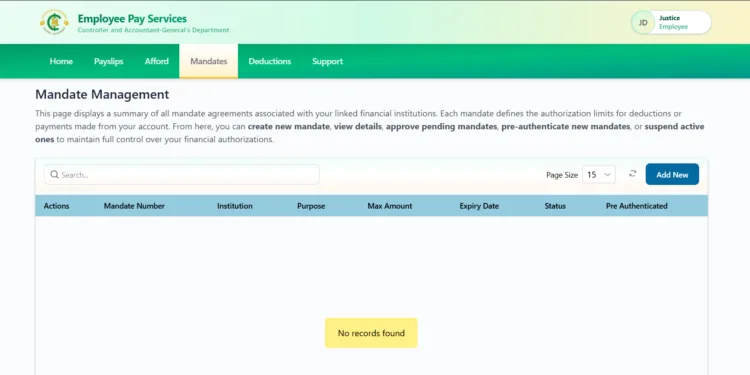This screenshot has height=375, width=750.
Task: Click the Add New button
Action: (x=672, y=175)
